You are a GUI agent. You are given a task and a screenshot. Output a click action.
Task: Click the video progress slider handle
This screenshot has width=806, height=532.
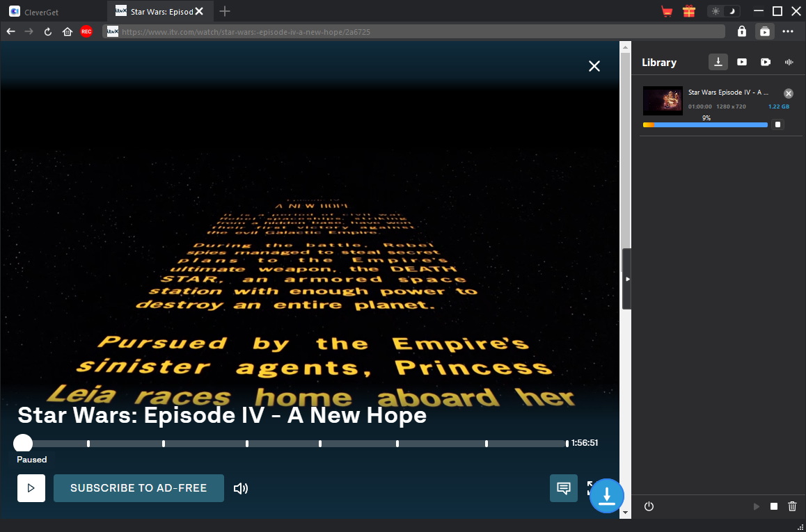point(22,443)
